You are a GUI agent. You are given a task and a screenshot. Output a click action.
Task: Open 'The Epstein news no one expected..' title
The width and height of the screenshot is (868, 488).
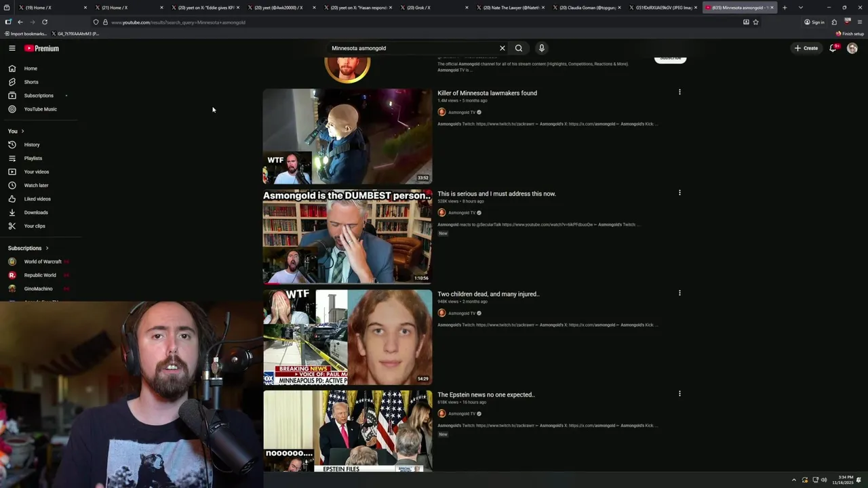(486, 394)
